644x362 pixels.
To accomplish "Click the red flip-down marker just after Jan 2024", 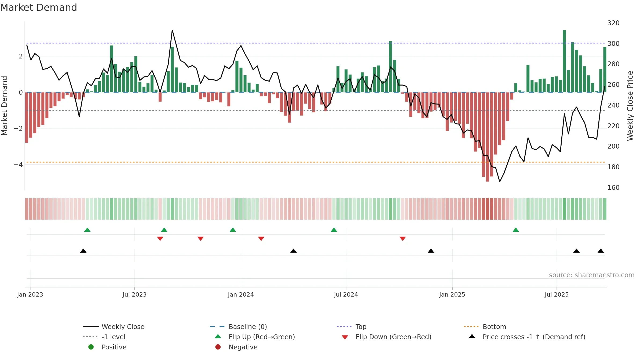I will pos(261,238).
